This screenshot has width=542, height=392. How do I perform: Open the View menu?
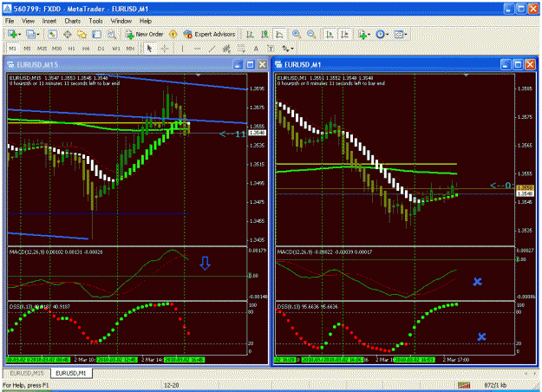tap(28, 21)
